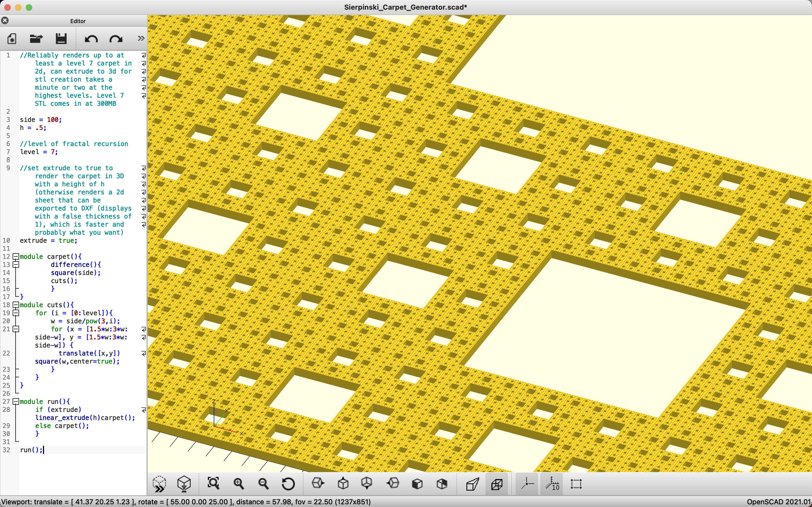
Task: Show edges with the rectangle icon
Action: click(x=576, y=484)
